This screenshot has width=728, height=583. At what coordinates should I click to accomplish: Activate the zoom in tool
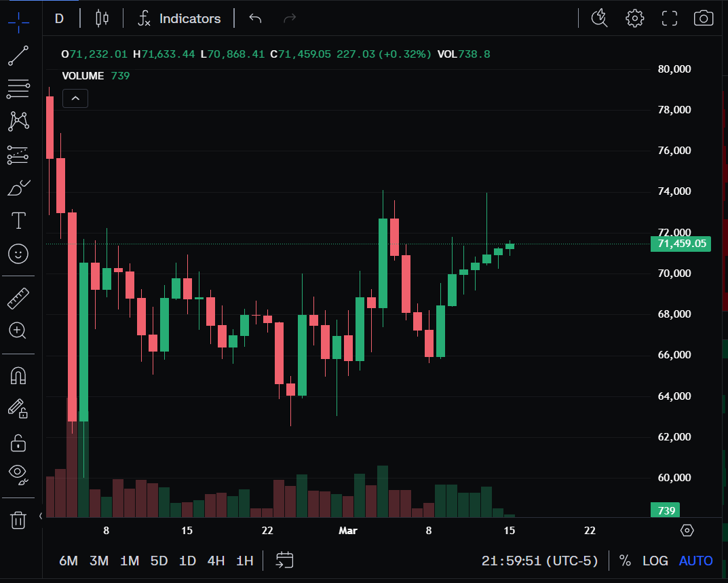(x=18, y=331)
